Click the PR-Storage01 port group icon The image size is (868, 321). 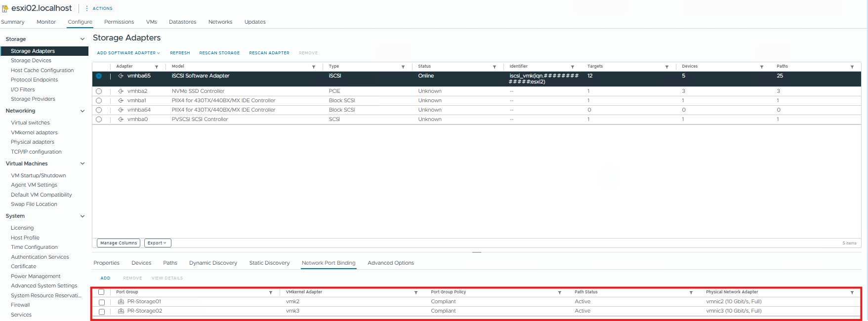(x=121, y=302)
